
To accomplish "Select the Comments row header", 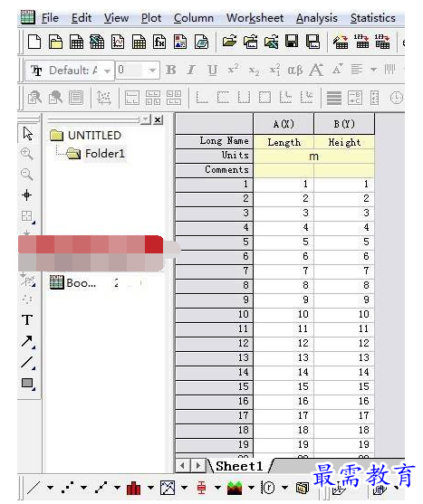I will [215, 170].
